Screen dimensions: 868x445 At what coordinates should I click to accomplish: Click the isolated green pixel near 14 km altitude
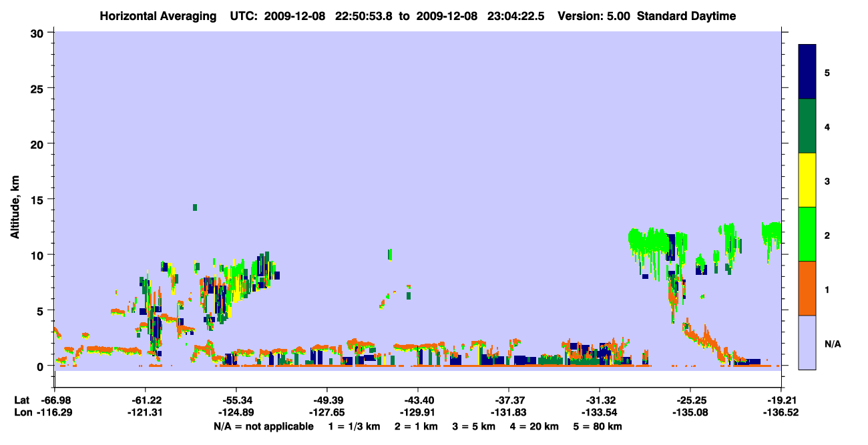click(195, 207)
